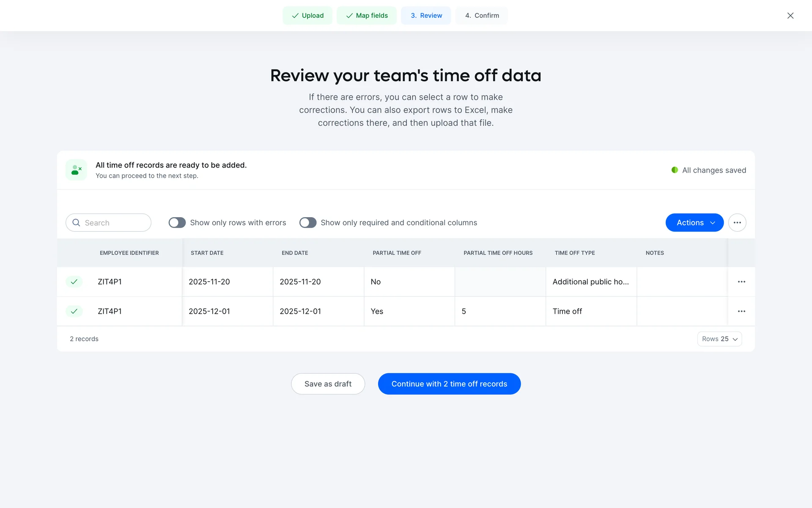Image resolution: width=812 pixels, height=508 pixels.
Task: Continue with 2 time off records
Action: tap(449, 384)
